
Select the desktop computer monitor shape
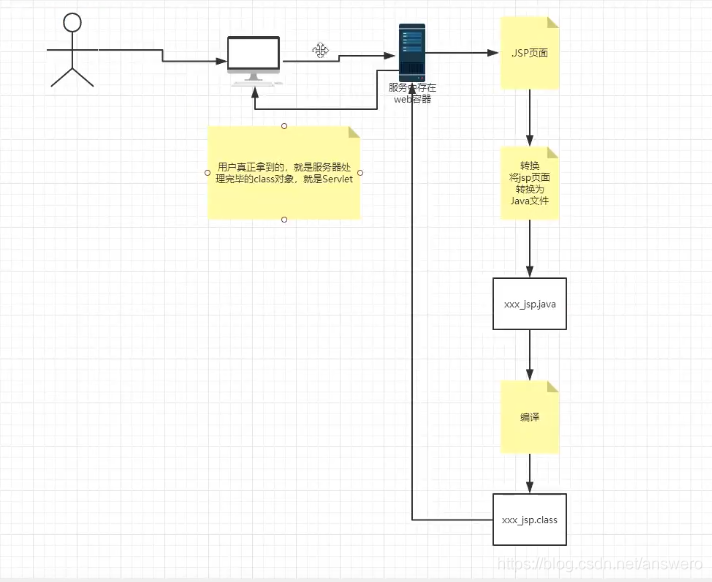[254, 61]
